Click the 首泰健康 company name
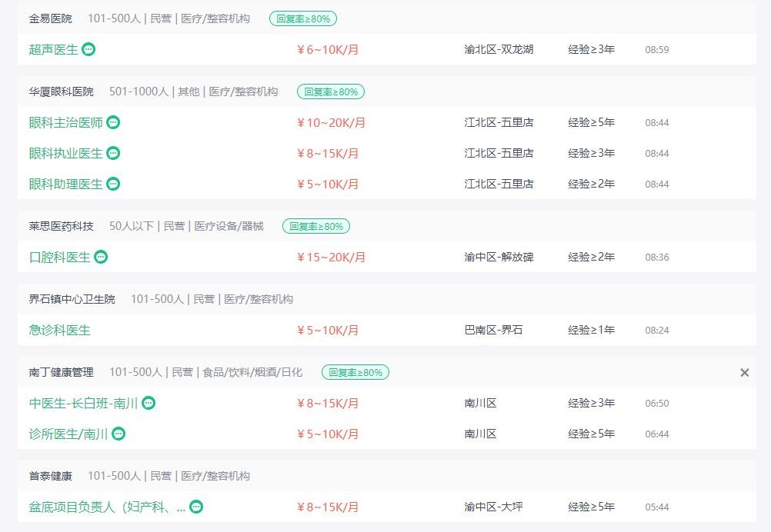 pyautogui.click(x=50, y=476)
